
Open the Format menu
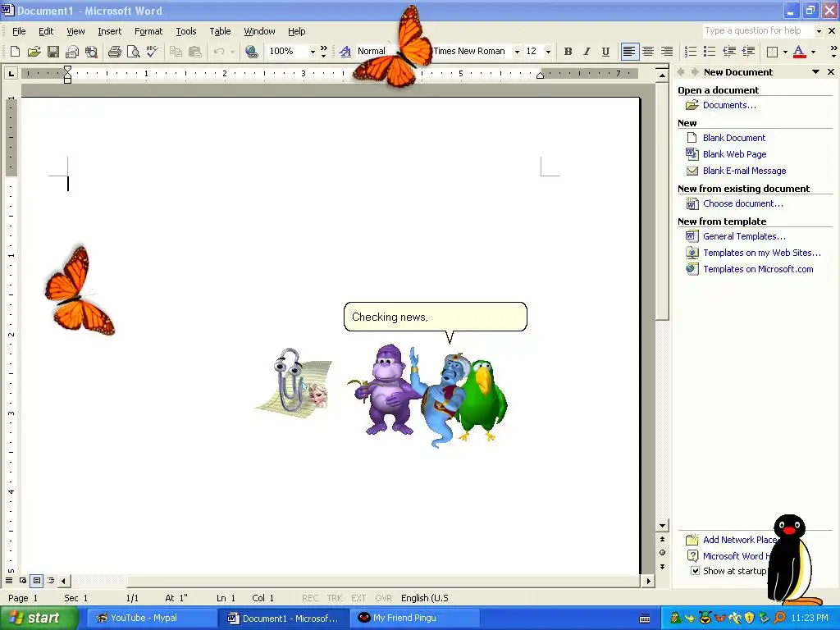[x=148, y=31]
